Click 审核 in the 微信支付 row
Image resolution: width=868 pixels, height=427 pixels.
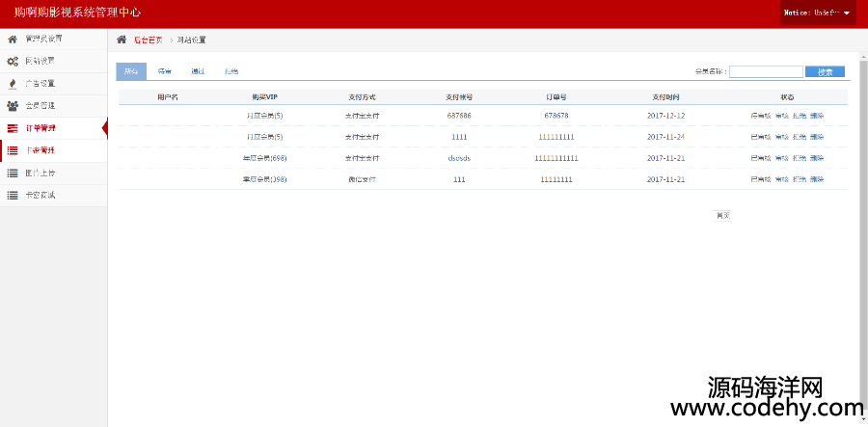pos(781,179)
